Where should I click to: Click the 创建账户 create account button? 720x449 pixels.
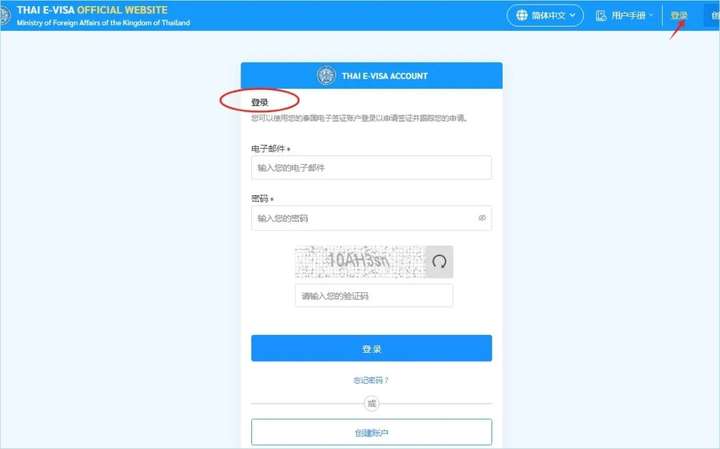coord(371,432)
